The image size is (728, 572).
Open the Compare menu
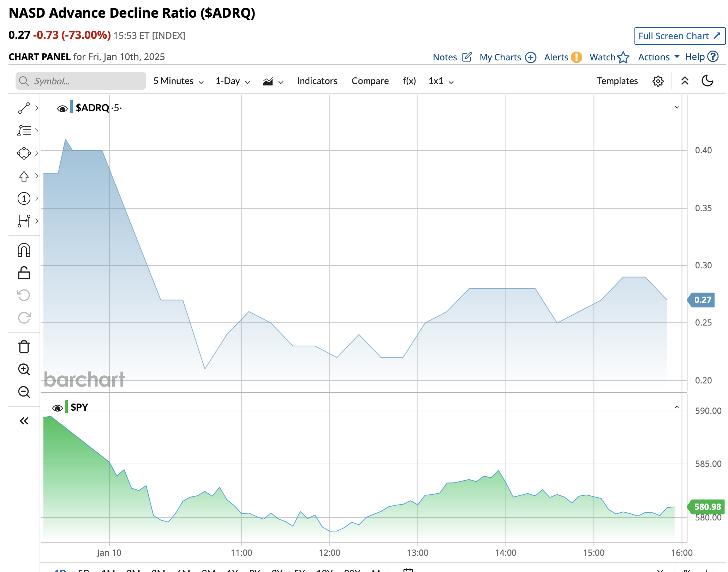pyautogui.click(x=370, y=81)
